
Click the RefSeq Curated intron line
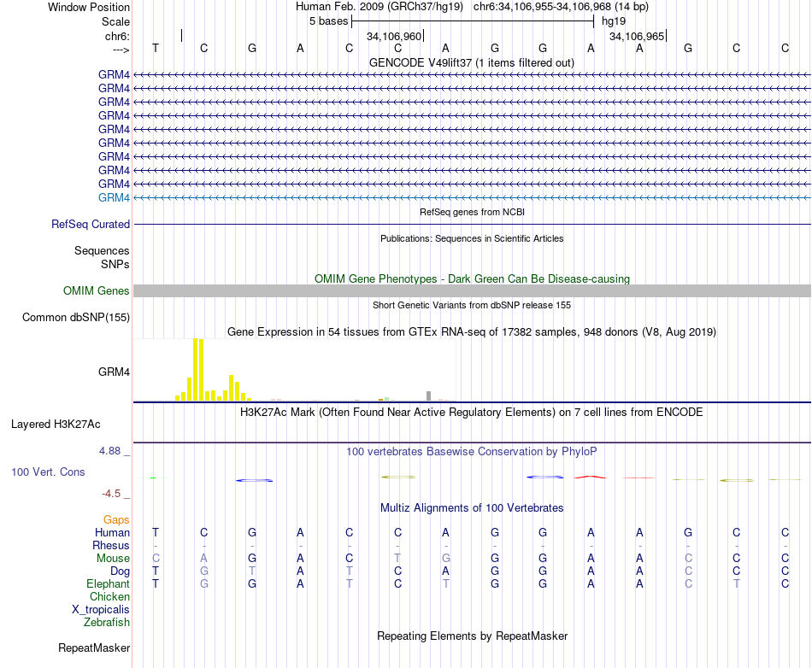click(x=472, y=224)
